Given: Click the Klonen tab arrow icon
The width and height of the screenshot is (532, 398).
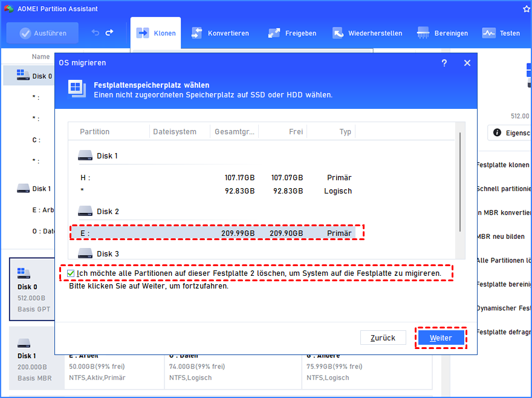Looking at the screenshot, I should (x=143, y=33).
